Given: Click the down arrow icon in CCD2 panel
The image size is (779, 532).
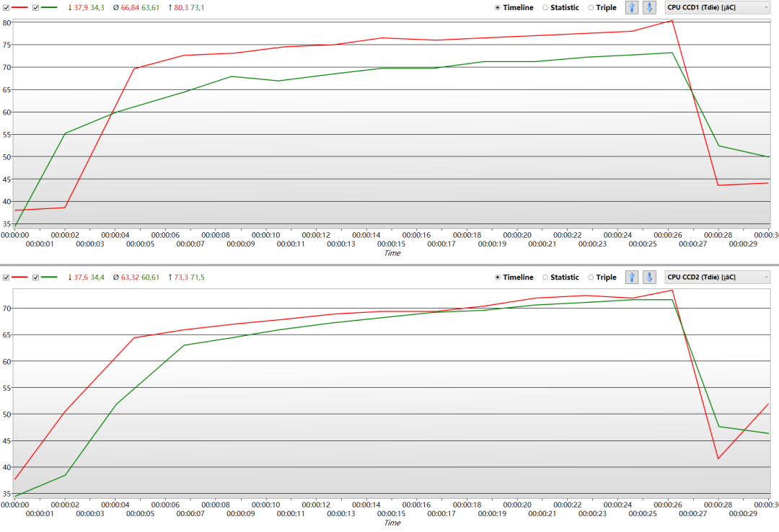Looking at the screenshot, I should point(649,277).
